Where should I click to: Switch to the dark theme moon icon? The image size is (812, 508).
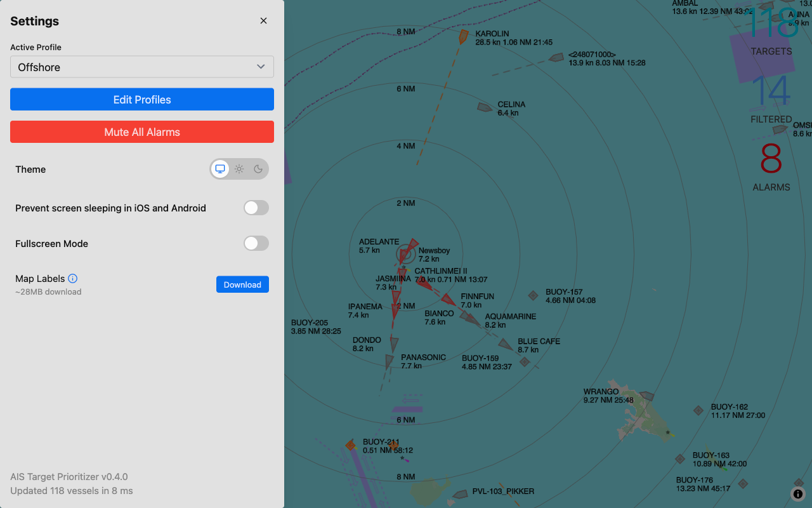click(258, 169)
